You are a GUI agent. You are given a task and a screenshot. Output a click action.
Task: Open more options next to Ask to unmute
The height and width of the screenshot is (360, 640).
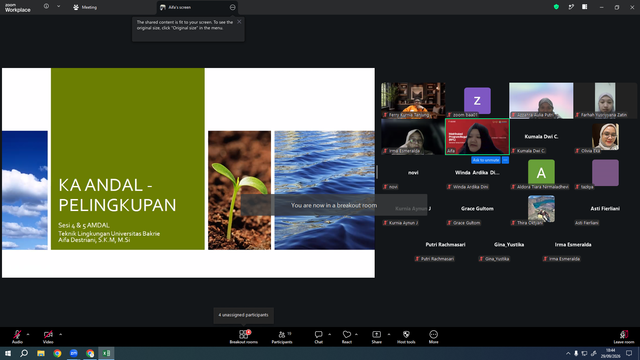click(505, 160)
